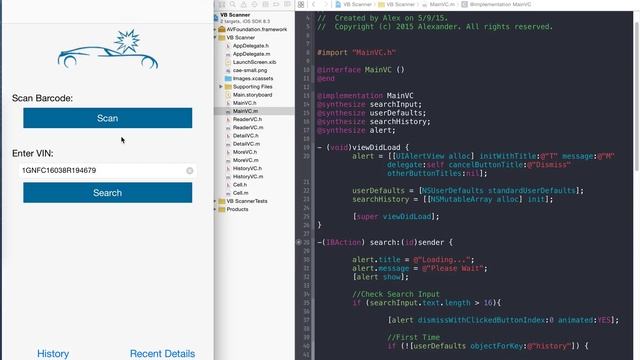
Task: Expand the Supporting Files group
Action: click(x=221, y=87)
